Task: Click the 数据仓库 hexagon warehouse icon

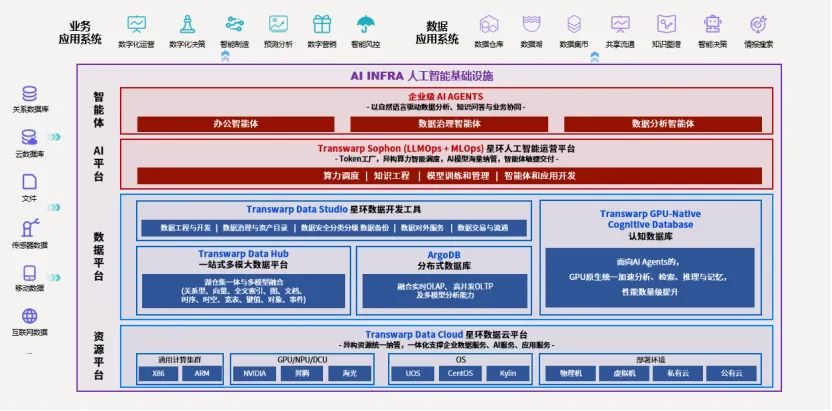Action: pyautogui.click(x=489, y=24)
